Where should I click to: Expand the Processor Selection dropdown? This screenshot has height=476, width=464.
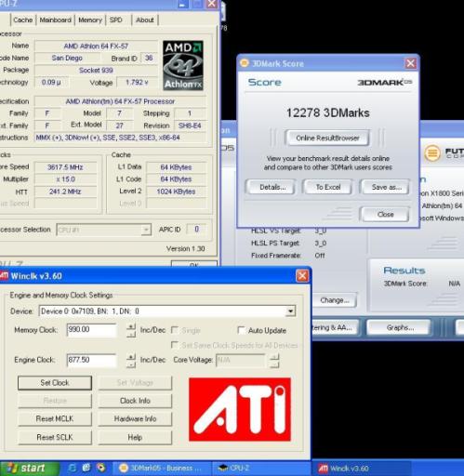coord(146,230)
